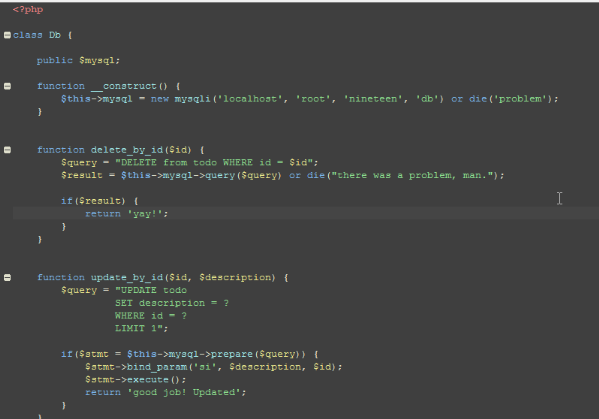This screenshot has height=419, width=599.
Task: Click the class name Db
Action: coord(55,35)
